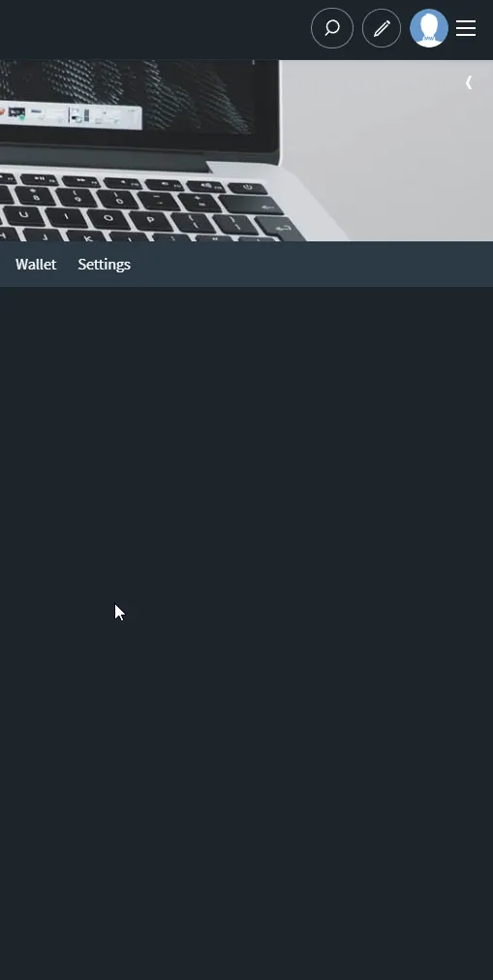Tap the circled magnifying glass icon
The height and width of the screenshot is (980, 493).
[332, 28]
